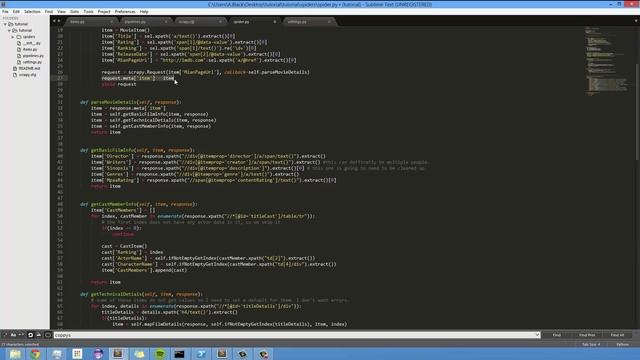Click the Find All button

(617, 335)
